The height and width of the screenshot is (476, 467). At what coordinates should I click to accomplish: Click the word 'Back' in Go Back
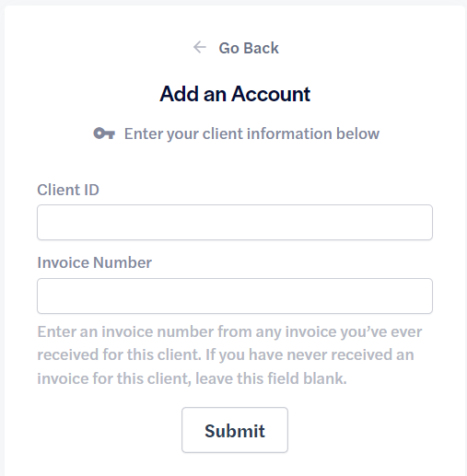262,48
